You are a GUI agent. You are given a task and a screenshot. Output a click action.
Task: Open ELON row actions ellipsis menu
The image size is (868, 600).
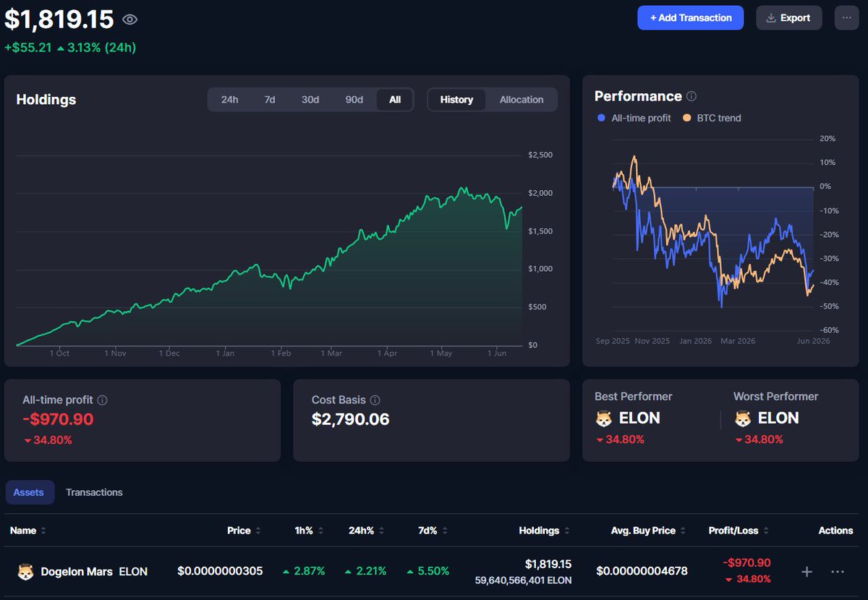(x=838, y=572)
